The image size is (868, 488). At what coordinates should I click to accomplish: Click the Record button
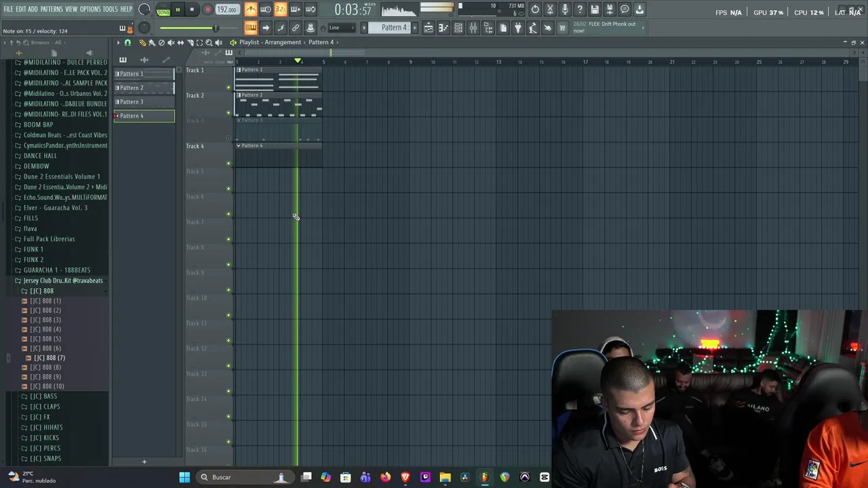208,9
